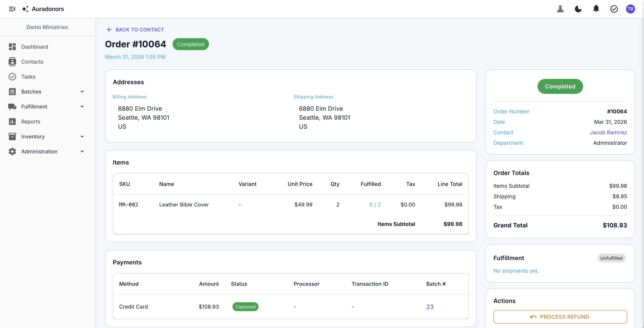The height and width of the screenshot is (328, 644).
Task: Open the Reports bar-chart icon
Action: tap(13, 121)
